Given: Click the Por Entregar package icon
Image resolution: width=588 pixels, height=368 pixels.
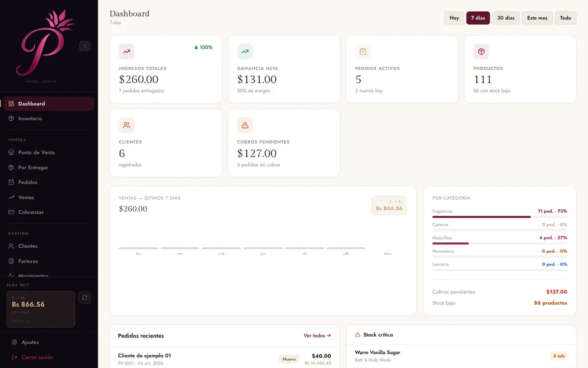Looking at the screenshot, I should (x=11, y=167).
